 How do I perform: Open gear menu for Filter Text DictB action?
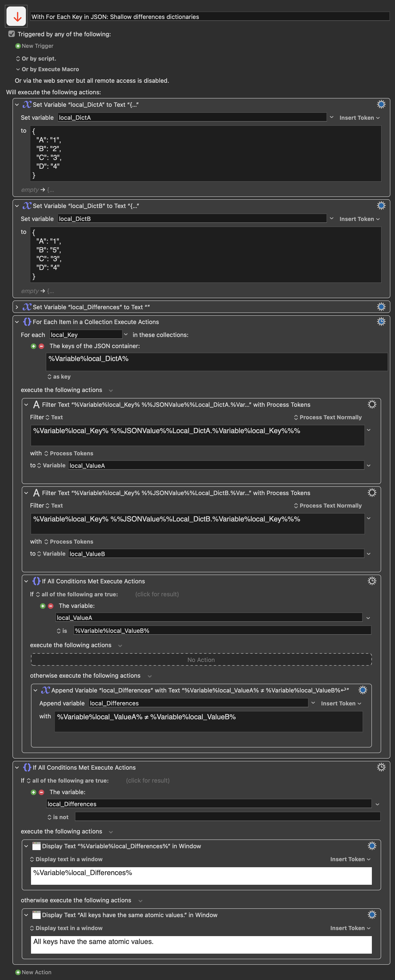click(x=372, y=492)
